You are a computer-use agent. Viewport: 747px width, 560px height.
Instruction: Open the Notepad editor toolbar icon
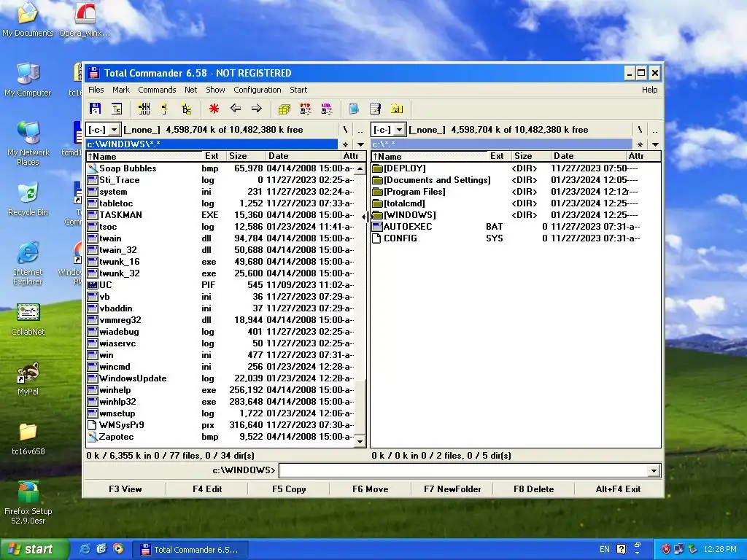(376, 109)
